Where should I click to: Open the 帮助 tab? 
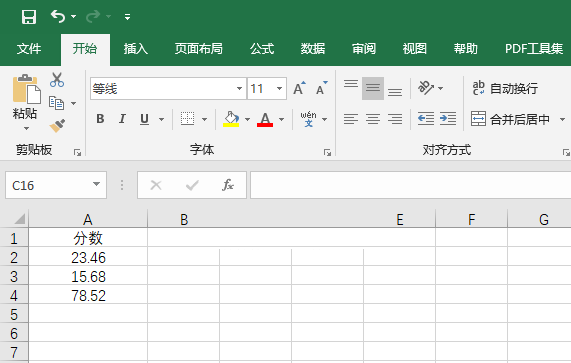[x=465, y=48]
